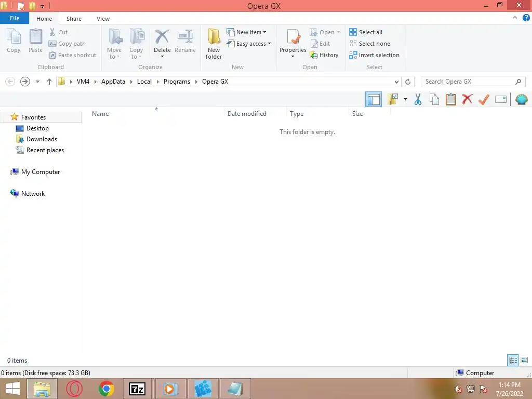
Task: Click Edit in the Open group
Action: pyautogui.click(x=320, y=44)
